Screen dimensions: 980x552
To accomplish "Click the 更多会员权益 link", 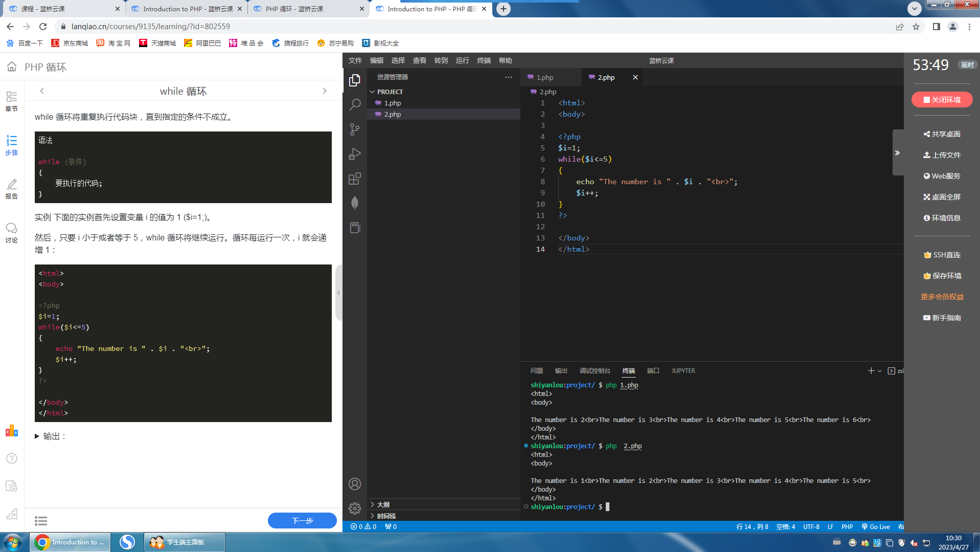I will [942, 297].
